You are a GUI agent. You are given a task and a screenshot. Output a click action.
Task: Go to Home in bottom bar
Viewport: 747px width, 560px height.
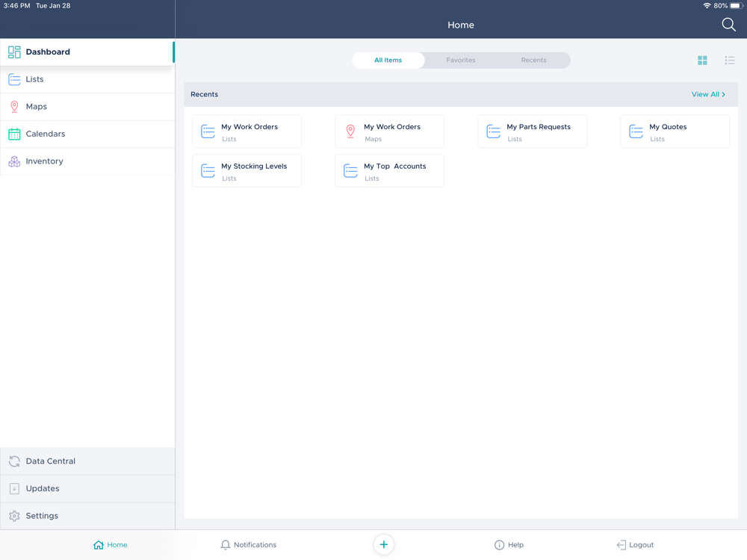[x=111, y=545]
